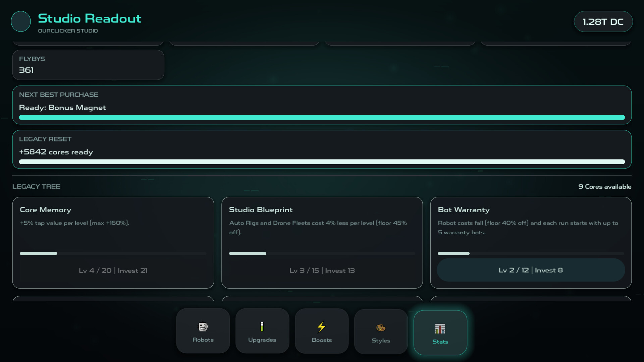
Task: Click the round studio avatar icon
Action: 21,21
